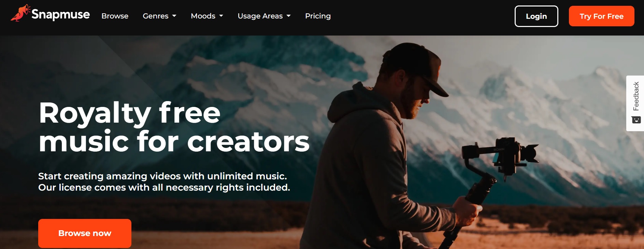Open the vertical Feedback tab text
Screen dimensions: 644x249
636,96
